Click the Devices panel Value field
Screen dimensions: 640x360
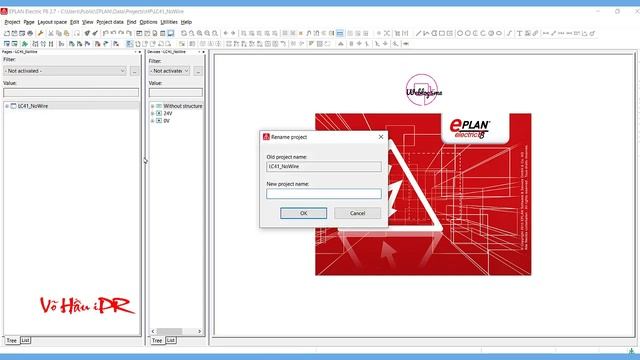176,93
